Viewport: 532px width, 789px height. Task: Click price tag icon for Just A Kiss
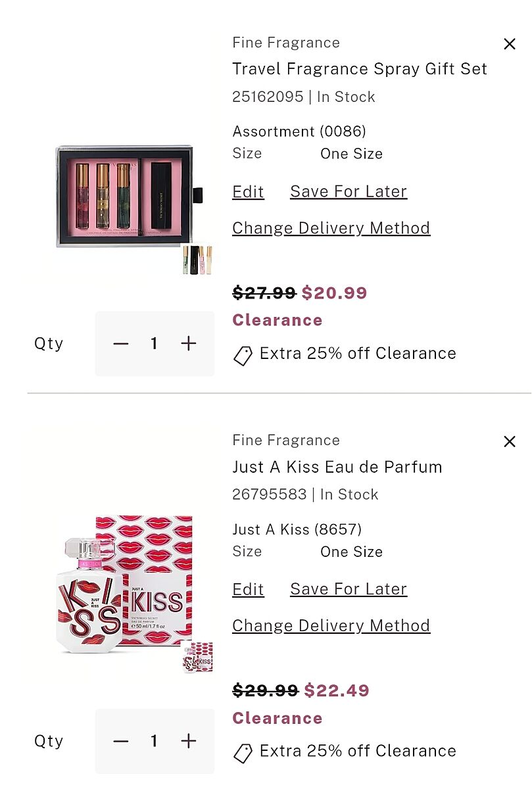click(243, 753)
